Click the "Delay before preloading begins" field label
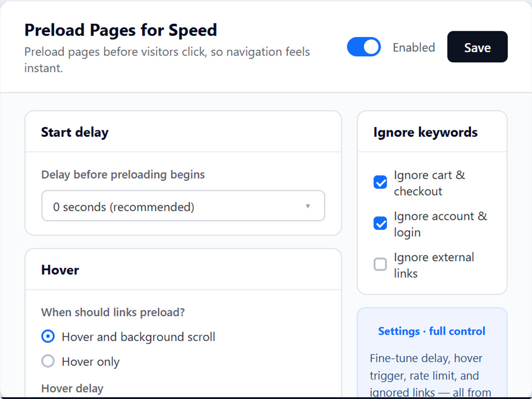This screenshot has width=532, height=399. tap(123, 175)
